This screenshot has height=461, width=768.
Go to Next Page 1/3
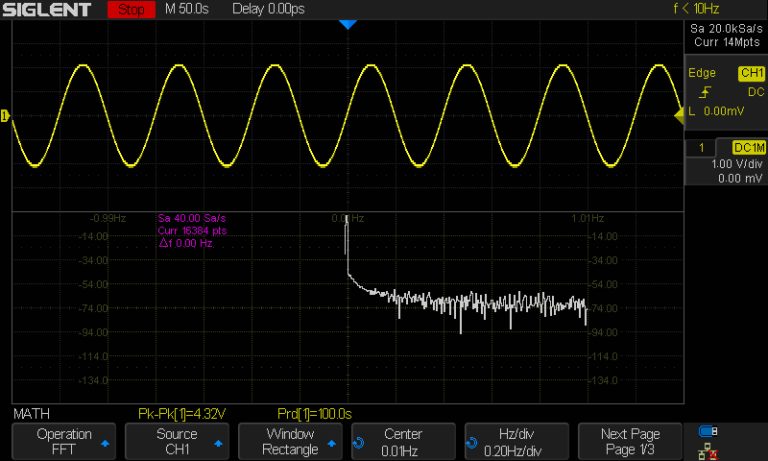(x=629, y=441)
